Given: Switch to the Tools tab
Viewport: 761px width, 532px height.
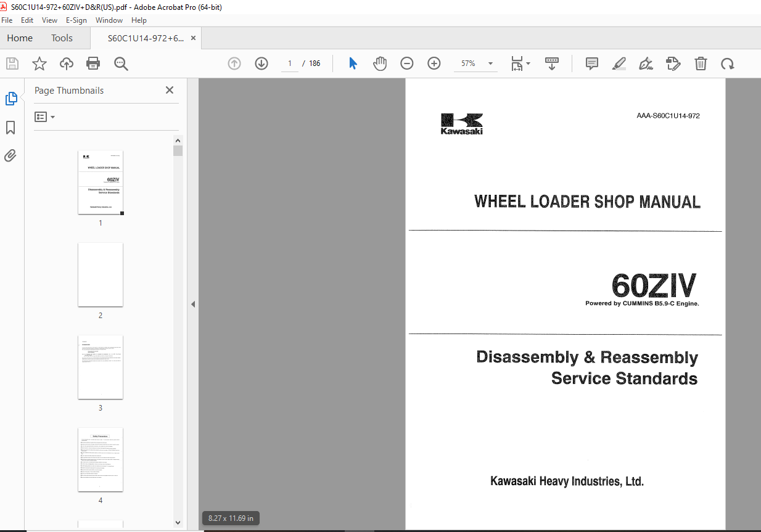Looking at the screenshot, I should [x=62, y=38].
